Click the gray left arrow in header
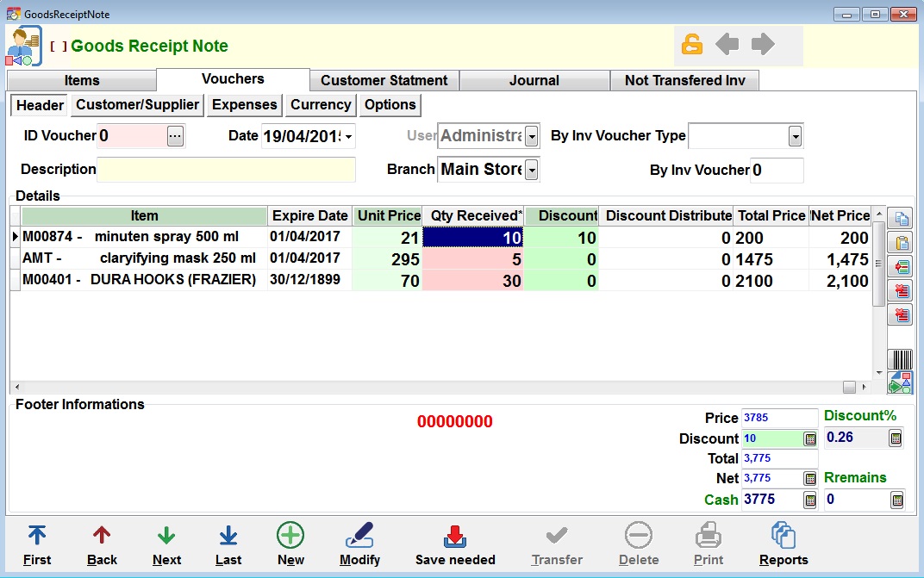This screenshot has width=924, height=578. tap(727, 45)
